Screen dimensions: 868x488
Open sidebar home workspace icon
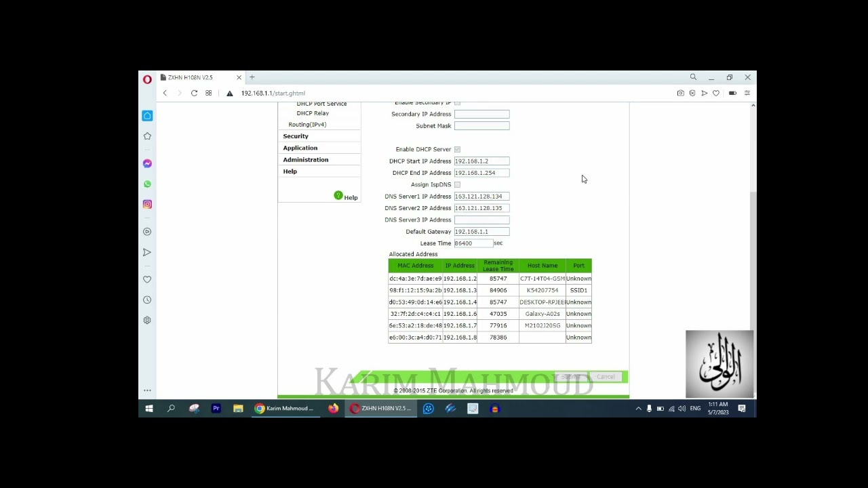click(x=147, y=116)
